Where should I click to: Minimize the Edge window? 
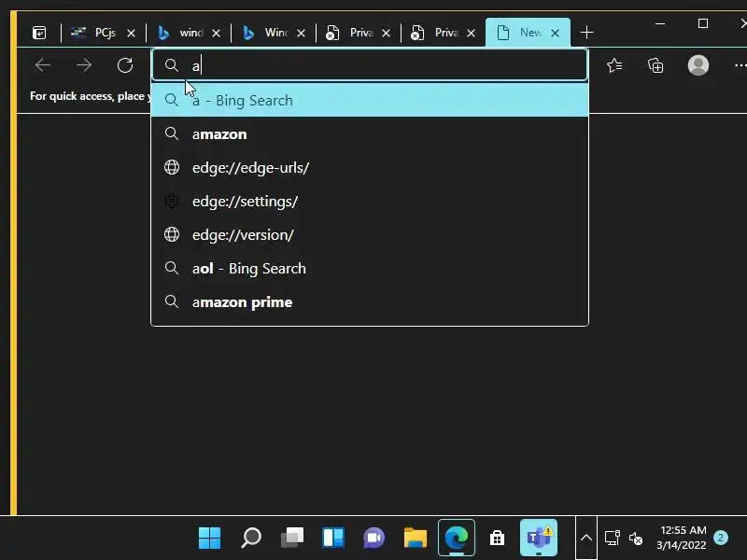(x=660, y=23)
